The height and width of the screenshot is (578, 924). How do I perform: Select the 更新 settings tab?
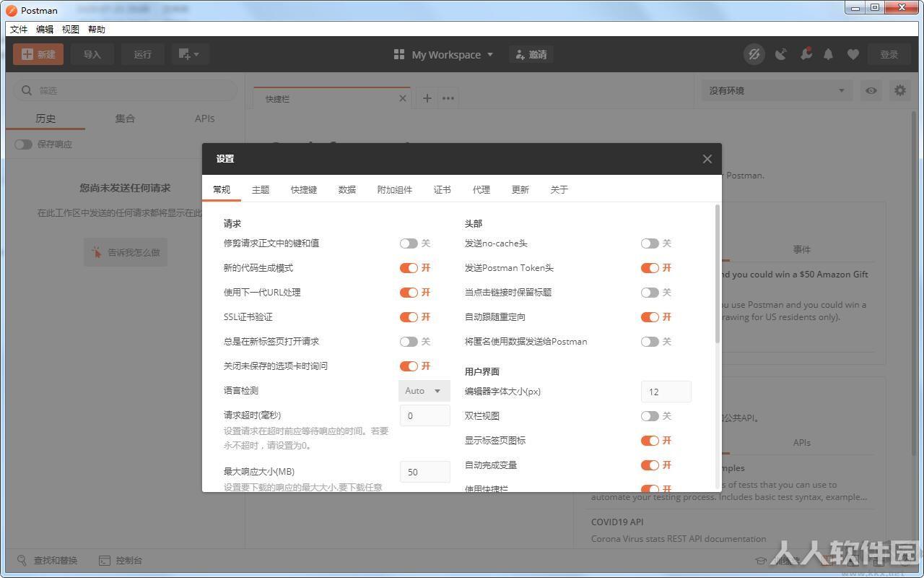pos(520,189)
